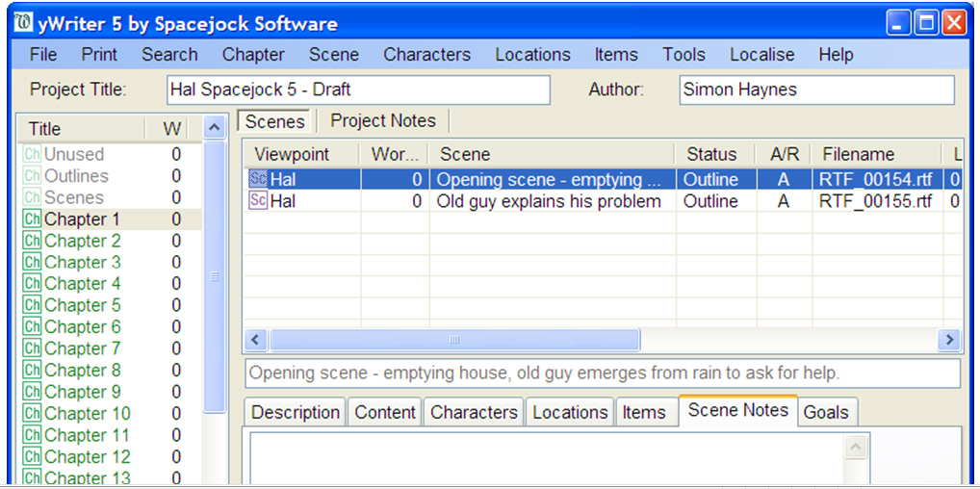980x489 pixels.
Task: Open the Content tab
Action: 385,413
